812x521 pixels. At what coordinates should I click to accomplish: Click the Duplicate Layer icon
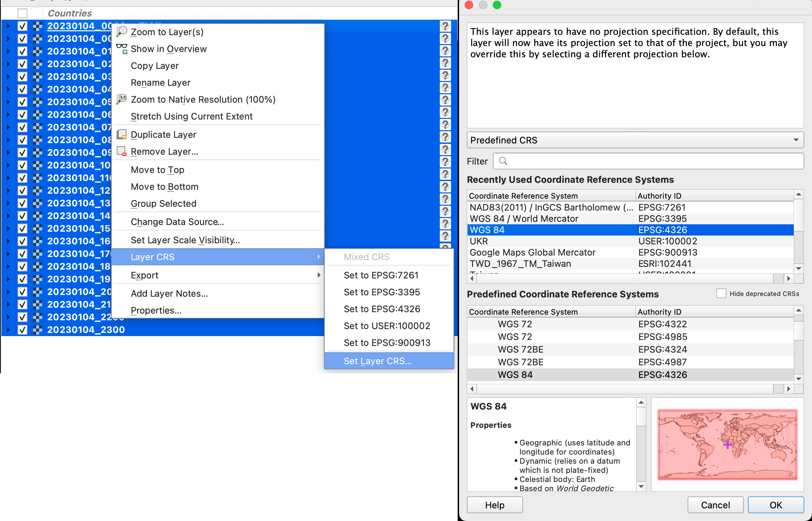122,134
